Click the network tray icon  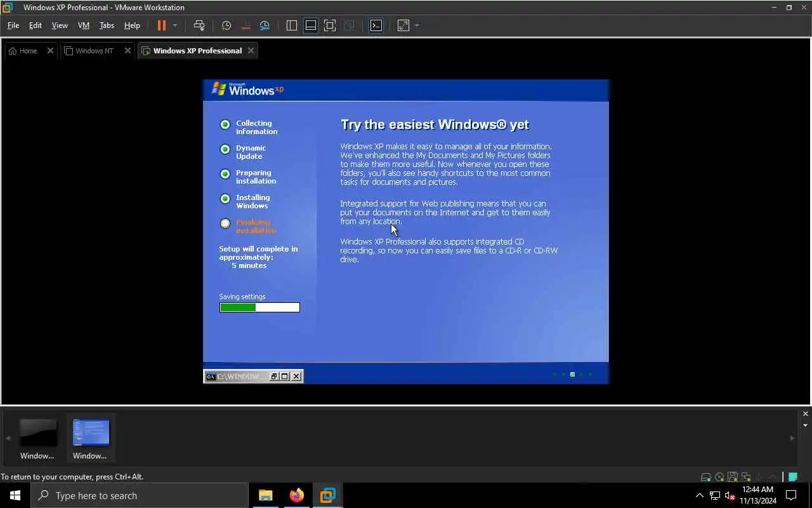point(715,495)
